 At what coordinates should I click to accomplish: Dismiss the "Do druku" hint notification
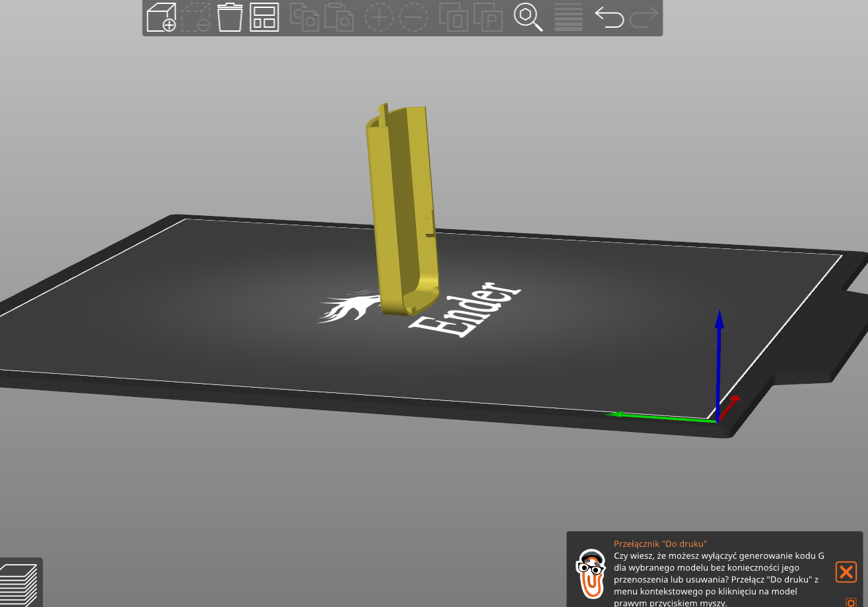[846, 572]
